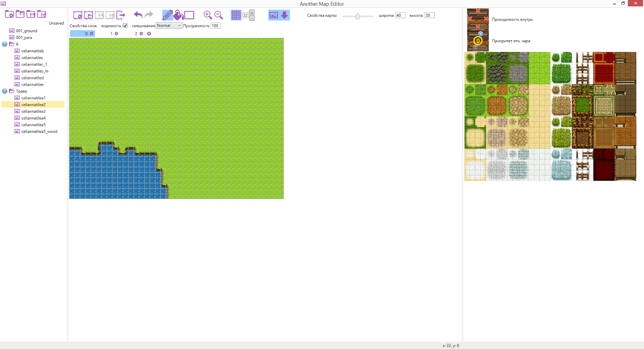Screen dimensions: 644x349
Task: Toggle the видимость layer visibility checkbox
Action: [125, 26]
